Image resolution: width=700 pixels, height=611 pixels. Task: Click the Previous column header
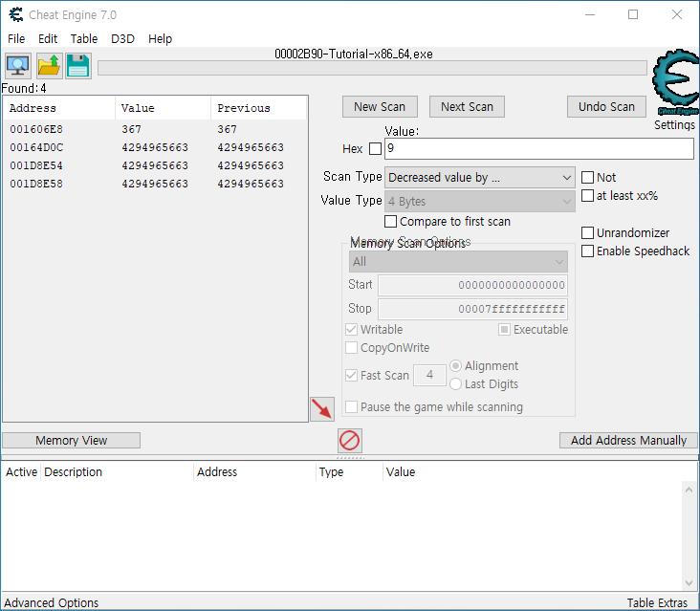(x=258, y=108)
